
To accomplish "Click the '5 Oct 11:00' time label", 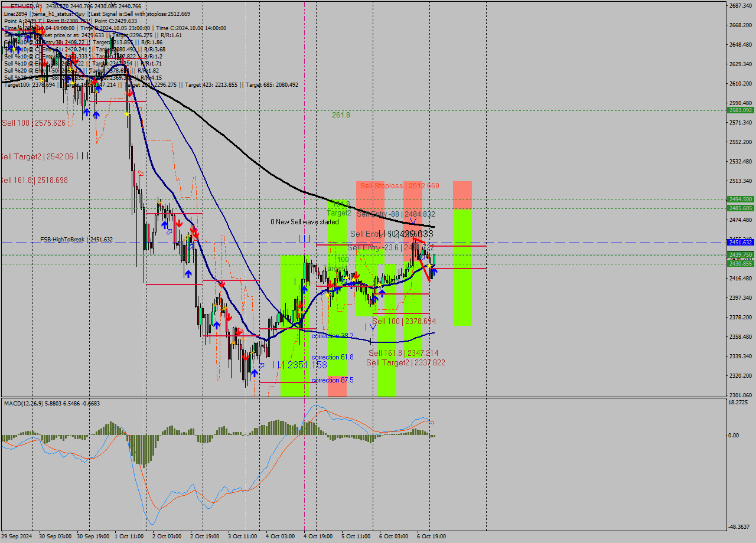I will coord(356,537).
